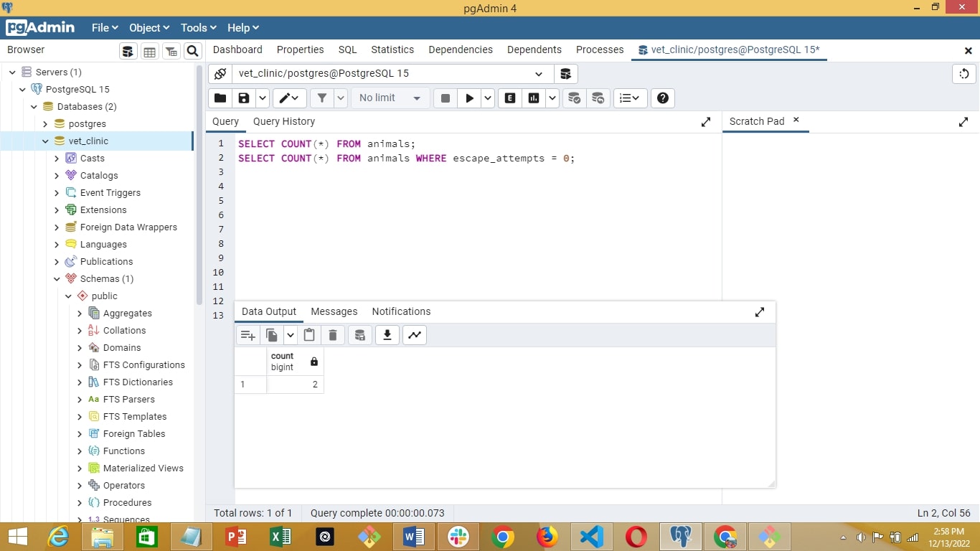Open the No limit rows dropdown
Screen dimensions: 980x551
[x=390, y=98]
